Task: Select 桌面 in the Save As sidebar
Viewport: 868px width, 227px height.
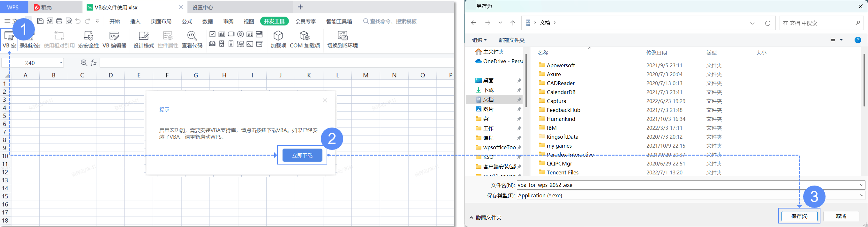Action: tap(488, 80)
